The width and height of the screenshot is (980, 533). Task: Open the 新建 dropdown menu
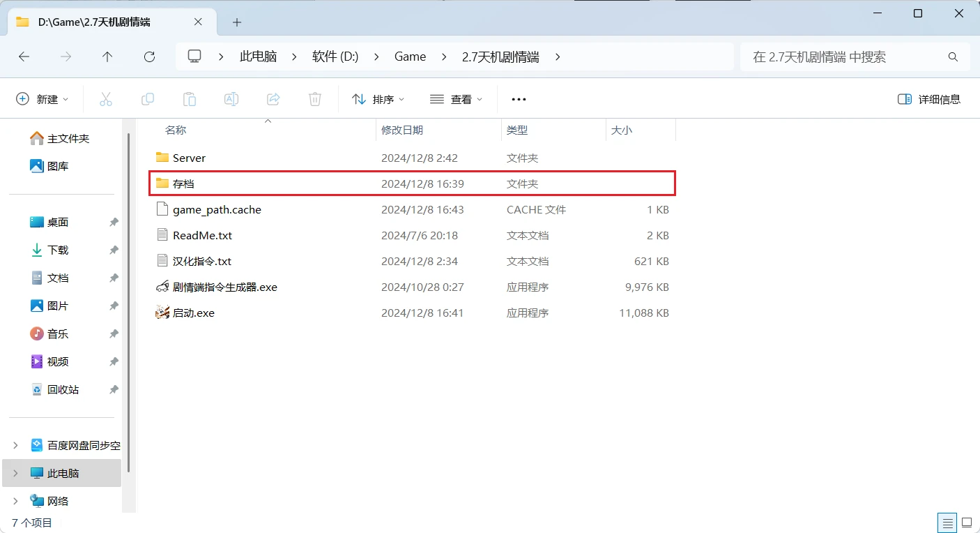(43, 99)
